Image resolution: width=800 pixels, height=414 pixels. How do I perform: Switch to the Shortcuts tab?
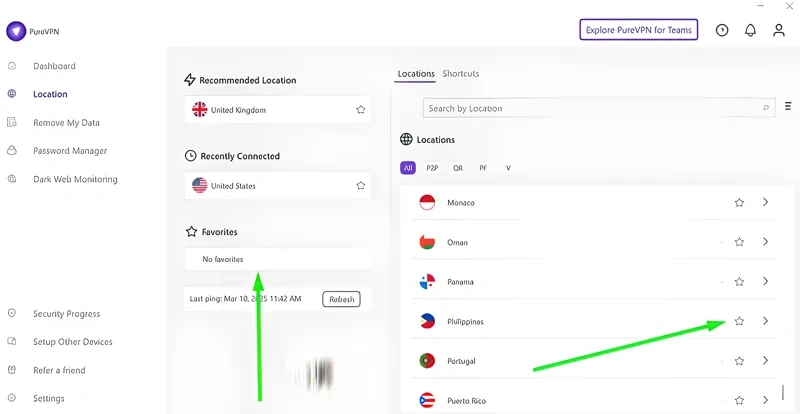point(461,74)
